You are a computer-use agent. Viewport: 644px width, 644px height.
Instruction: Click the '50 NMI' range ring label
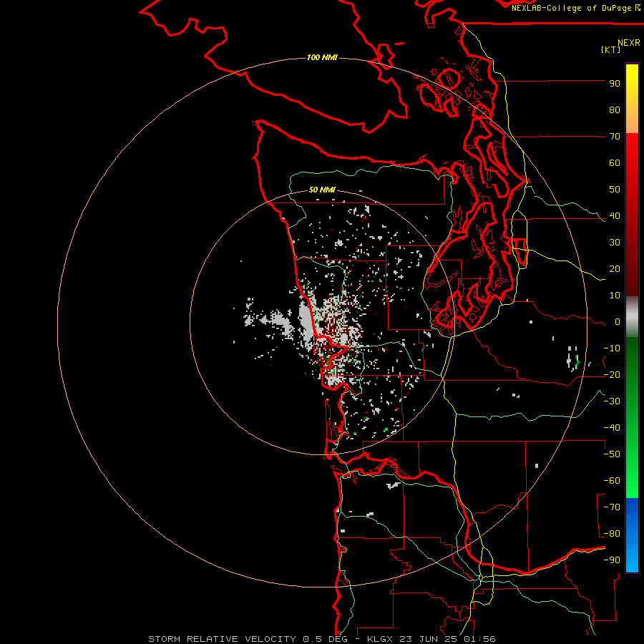click(322, 190)
